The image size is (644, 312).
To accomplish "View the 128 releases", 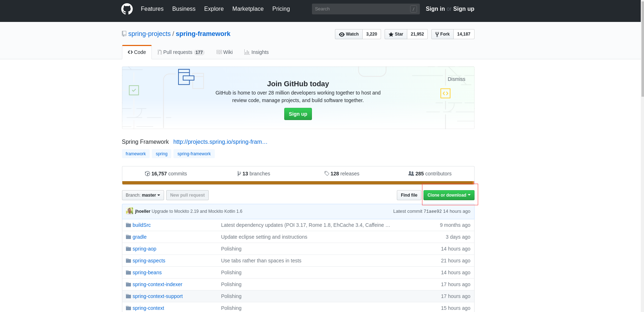I will coord(342,174).
